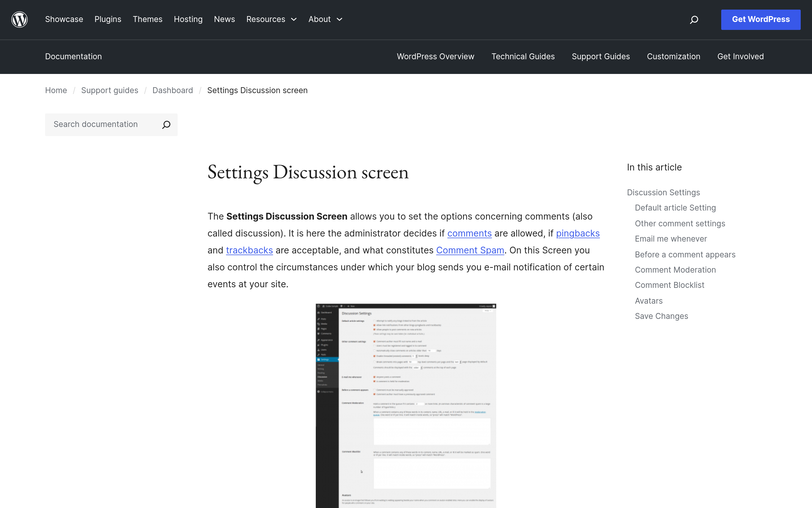Click the Settings Discussion screen heading
812x508 pixels.
308,172
